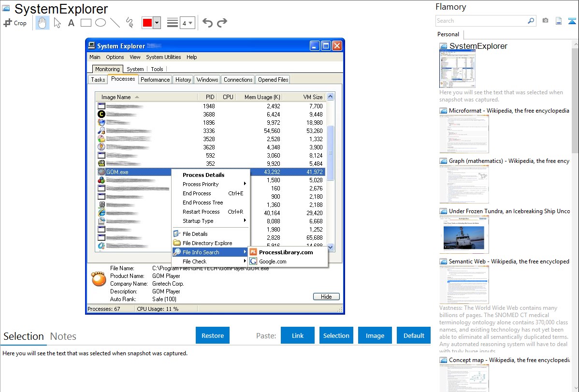
Task: Open the Main menu in System Explorer
Action: (95, 57)
